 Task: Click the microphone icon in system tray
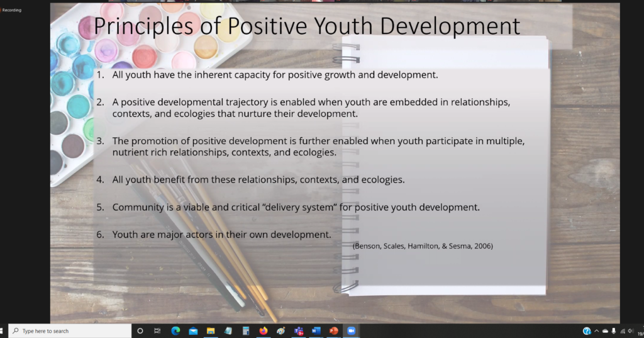[614, 331]
